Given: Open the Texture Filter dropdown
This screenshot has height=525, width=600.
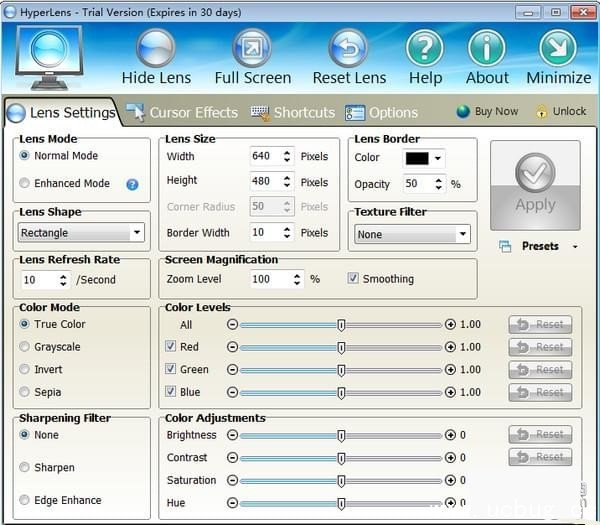Looking at the screenshot, I should (412, 234).
